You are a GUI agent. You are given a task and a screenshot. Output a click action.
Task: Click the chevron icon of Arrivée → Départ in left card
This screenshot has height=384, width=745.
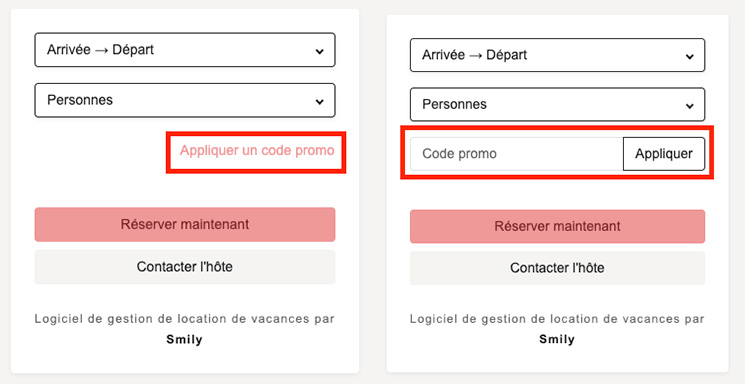(x=320, y=51)
